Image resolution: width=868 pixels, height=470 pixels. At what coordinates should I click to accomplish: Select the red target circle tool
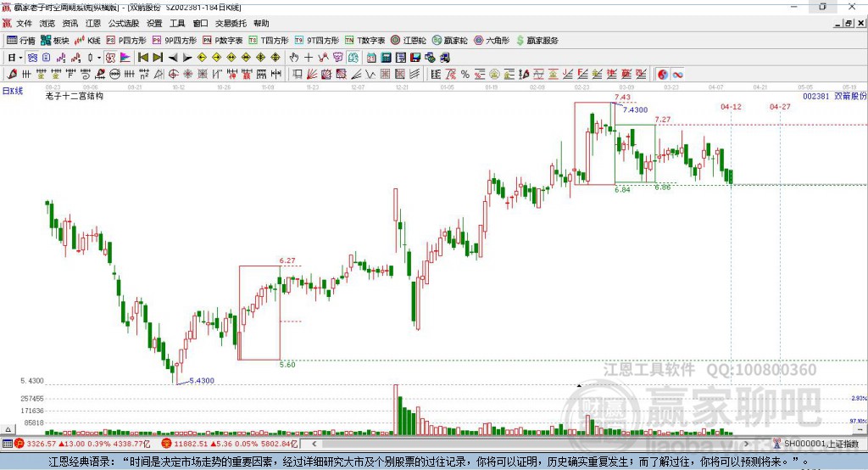(x=173, y=74)
